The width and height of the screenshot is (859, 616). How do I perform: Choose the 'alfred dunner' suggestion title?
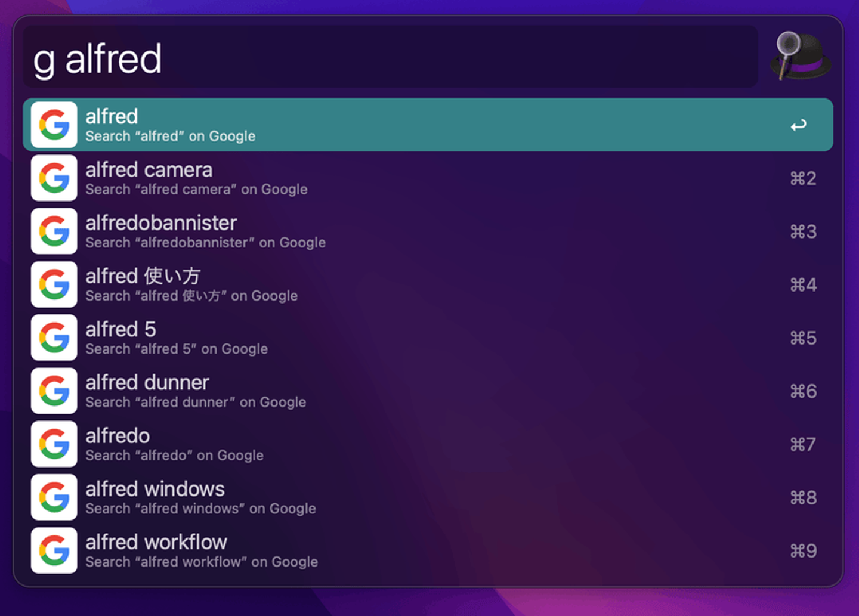(147, 382)
